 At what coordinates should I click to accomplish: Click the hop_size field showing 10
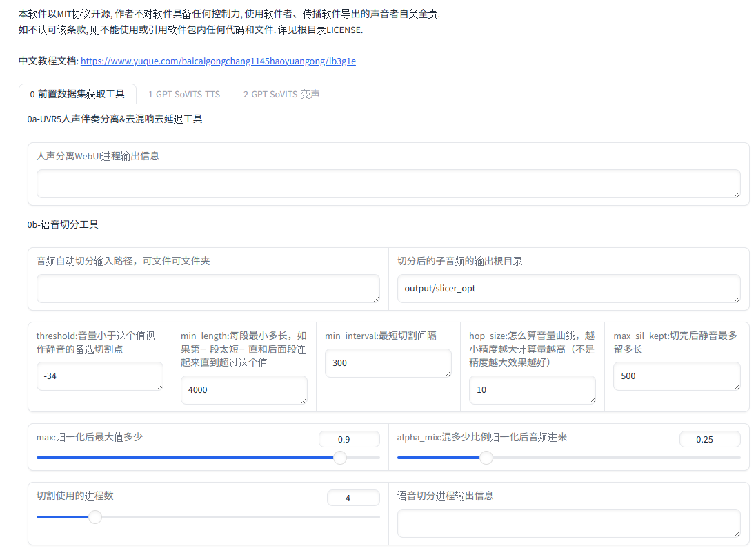click(533, 390)
